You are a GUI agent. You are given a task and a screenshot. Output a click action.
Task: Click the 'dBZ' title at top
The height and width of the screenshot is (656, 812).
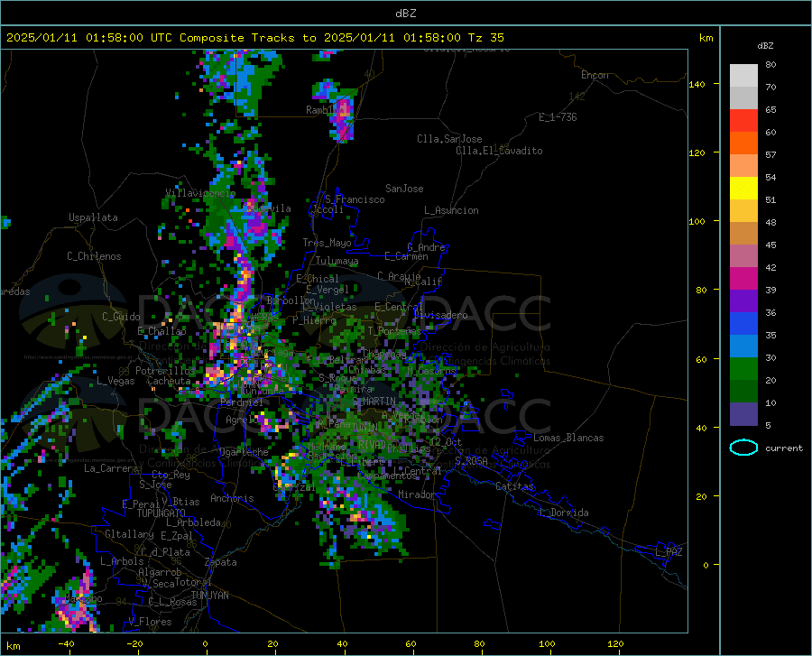pos(405,14)
